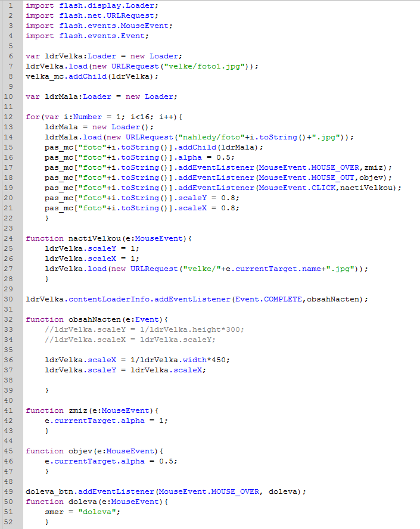The image size is (420, 529).
Task: Click 'var ldrMala:Loader' declaration
Action: click(69, 97)
